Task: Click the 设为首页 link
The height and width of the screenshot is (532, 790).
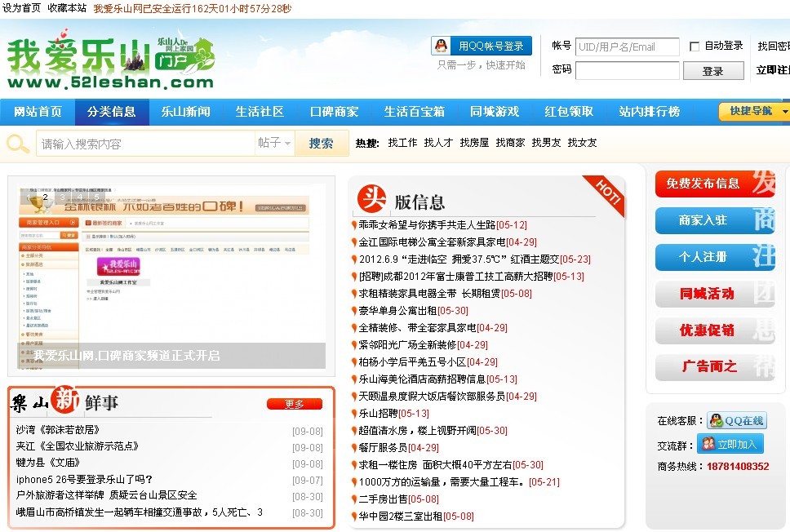Action: tap(21, 8)
